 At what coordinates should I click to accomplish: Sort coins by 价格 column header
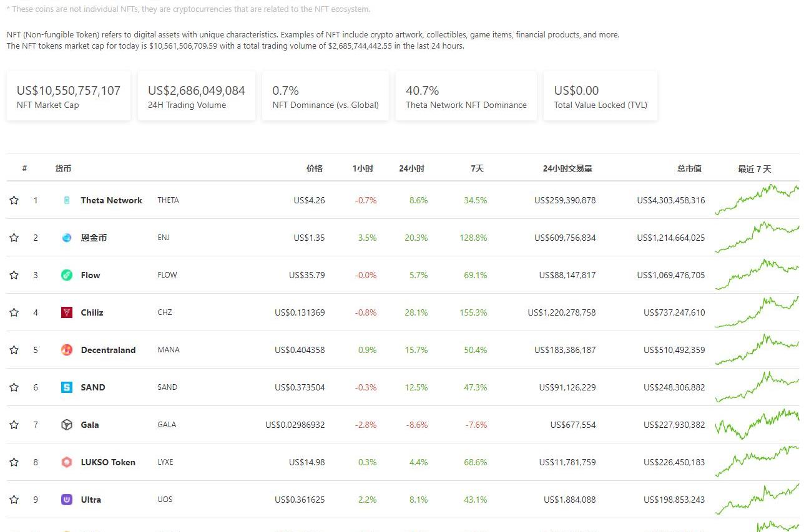coord(315,168)
